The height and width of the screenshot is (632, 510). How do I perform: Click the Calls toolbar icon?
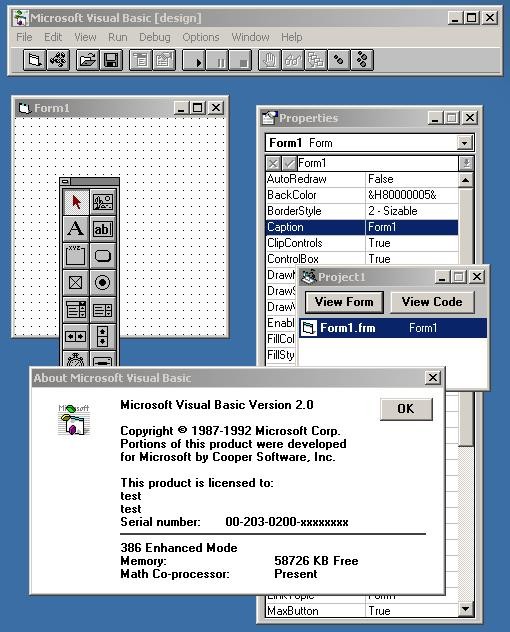coord(316,60)
